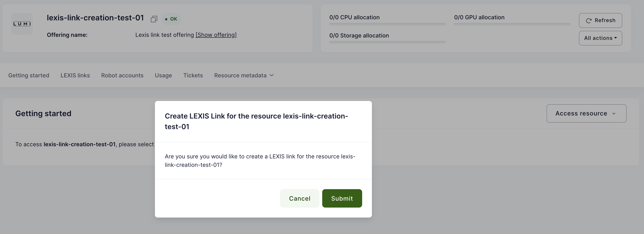Image resolution: width=644 pixels, height=234 pixels.
Task: Click the refresh arrow icon
Action: point(588,21)
